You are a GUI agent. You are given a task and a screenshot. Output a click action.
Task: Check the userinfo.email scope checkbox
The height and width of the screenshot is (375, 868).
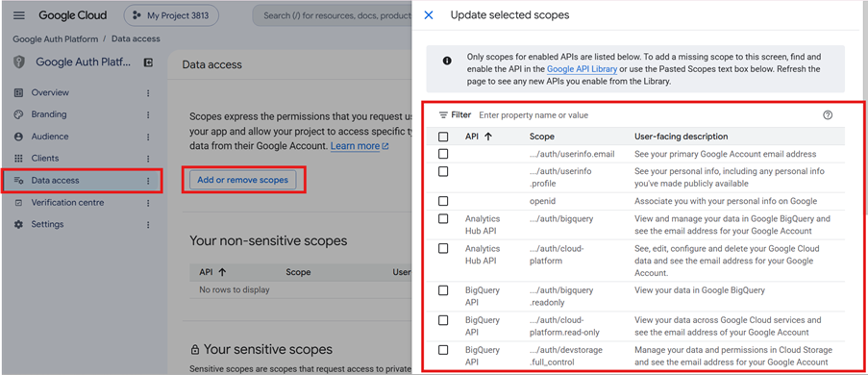pos(443,154)
